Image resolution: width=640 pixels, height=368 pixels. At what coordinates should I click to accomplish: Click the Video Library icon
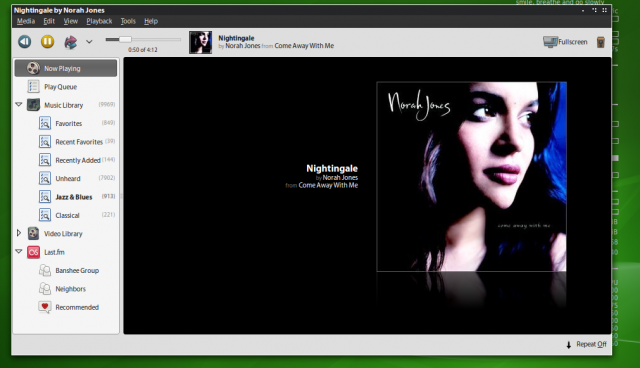(x=33, y=233)
